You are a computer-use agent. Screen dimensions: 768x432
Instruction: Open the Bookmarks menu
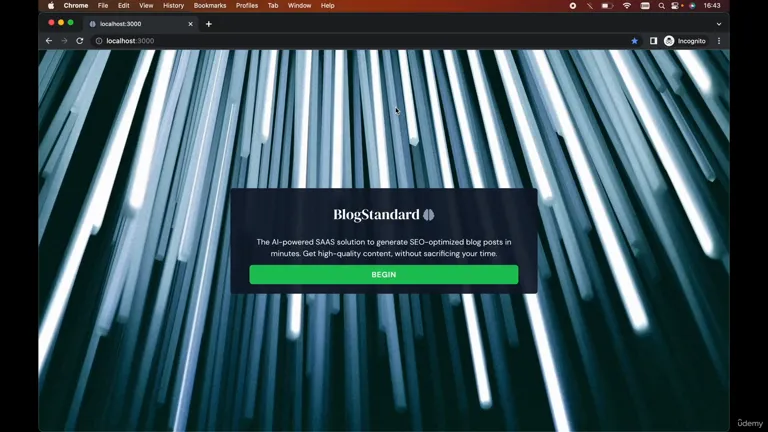[x=210, y=6]
